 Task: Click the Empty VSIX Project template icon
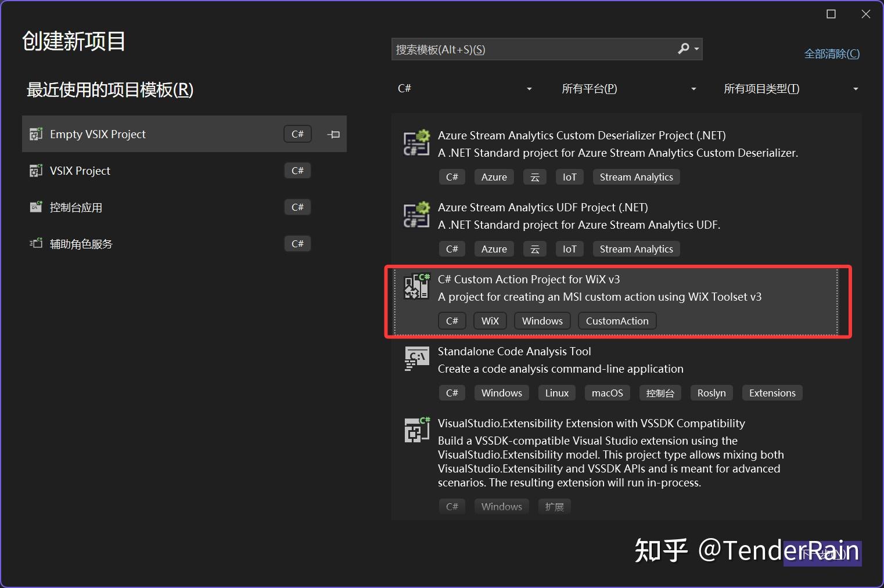click(35, 134)
